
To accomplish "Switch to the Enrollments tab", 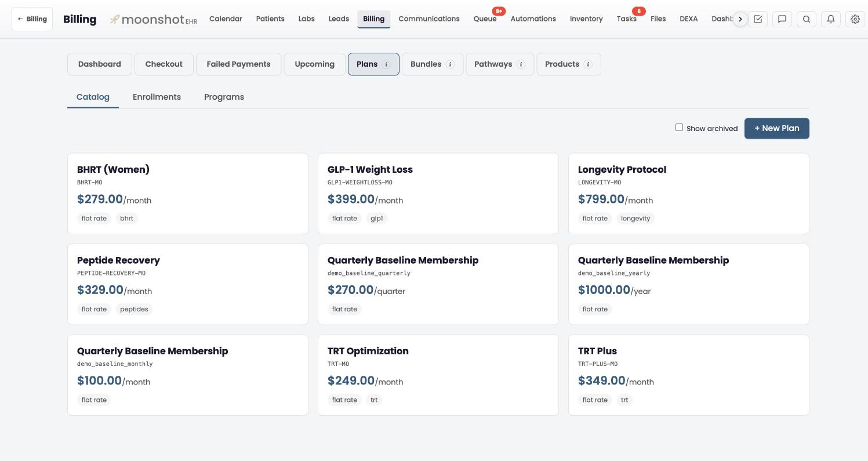I will (157, 97).
